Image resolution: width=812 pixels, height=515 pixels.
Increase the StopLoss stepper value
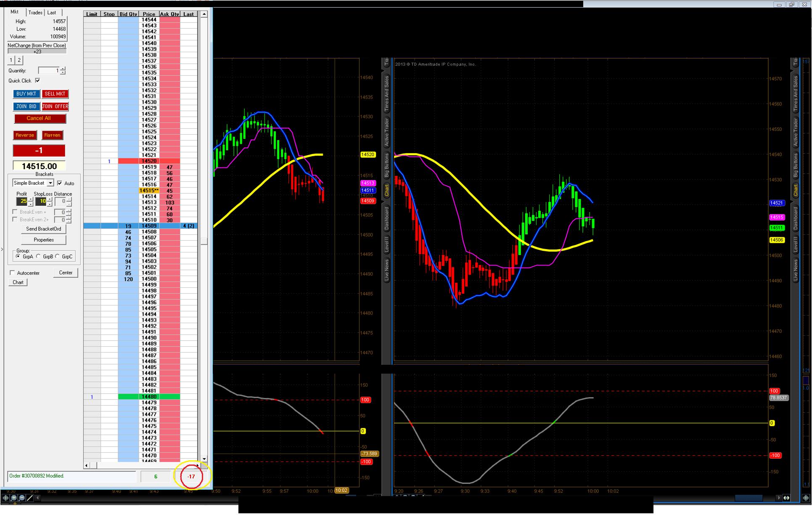coord(50,199)
